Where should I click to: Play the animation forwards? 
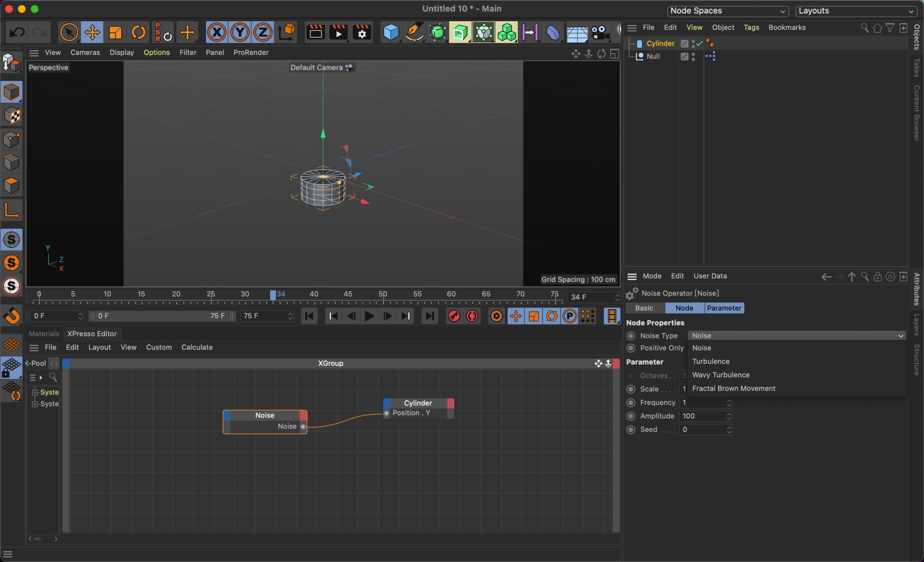tap(370, 316)
